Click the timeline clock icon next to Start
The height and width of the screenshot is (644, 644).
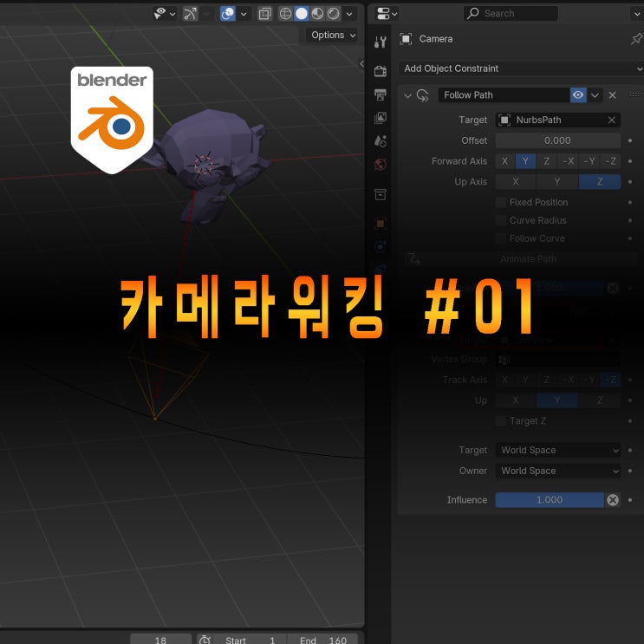205,640
